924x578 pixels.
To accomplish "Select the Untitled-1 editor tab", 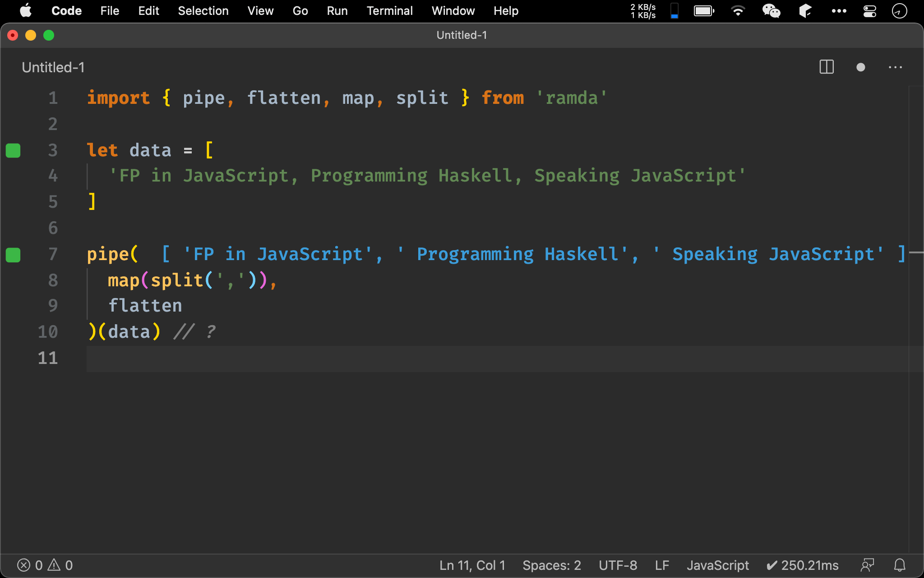I will coord(53,67).
